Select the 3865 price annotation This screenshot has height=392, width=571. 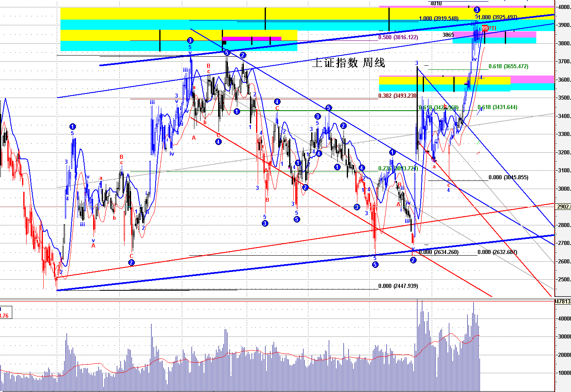tap(448, 35)
